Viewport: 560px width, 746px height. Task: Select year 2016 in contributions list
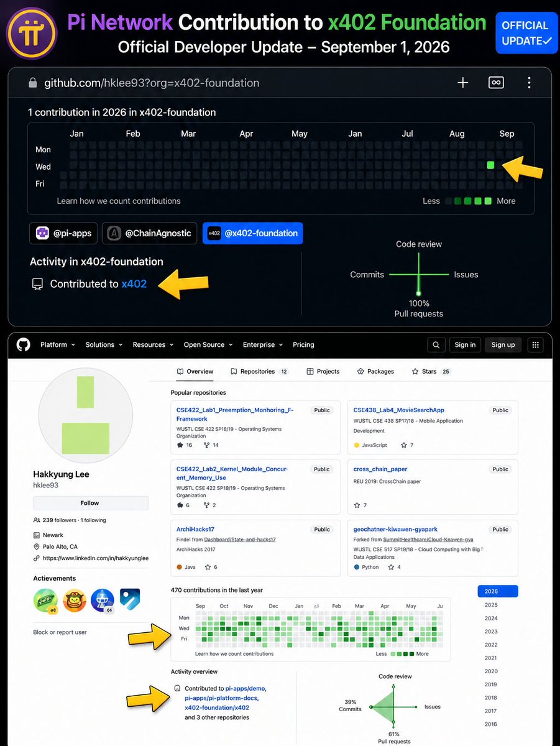tap(491, 724)
